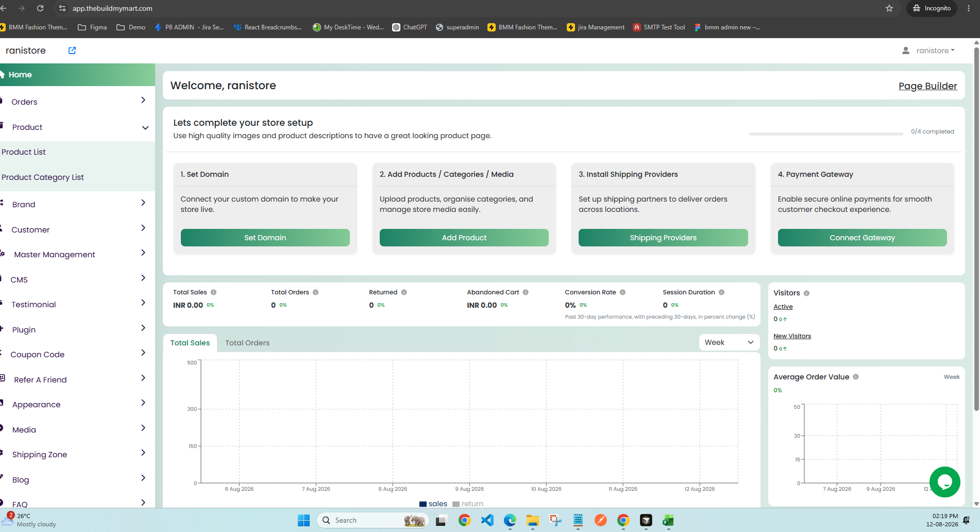980x532 pixels.
Task: Click Abandoned Cart info icon
Action: click(x=526, y=292)
